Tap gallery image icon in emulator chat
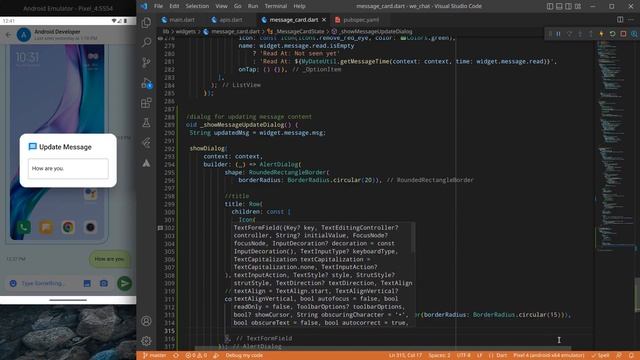Screen dimensions: 640x360 (87, 283)
